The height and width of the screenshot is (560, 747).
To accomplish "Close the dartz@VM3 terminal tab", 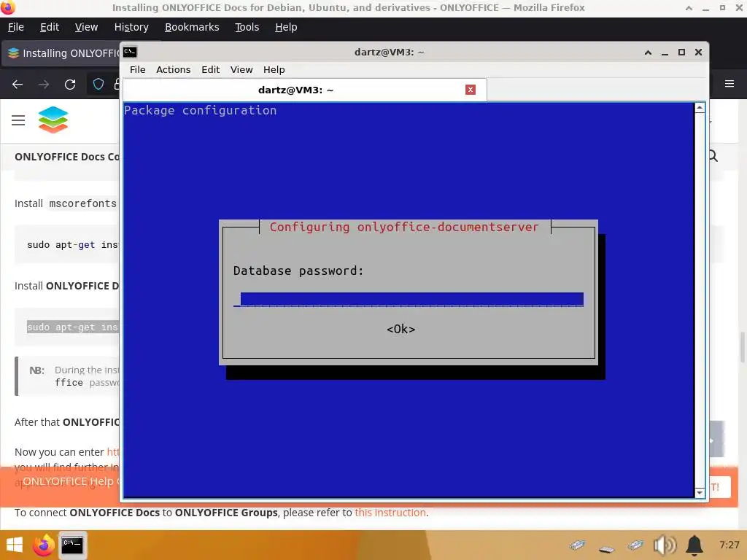I will click(x=471, y=90).
